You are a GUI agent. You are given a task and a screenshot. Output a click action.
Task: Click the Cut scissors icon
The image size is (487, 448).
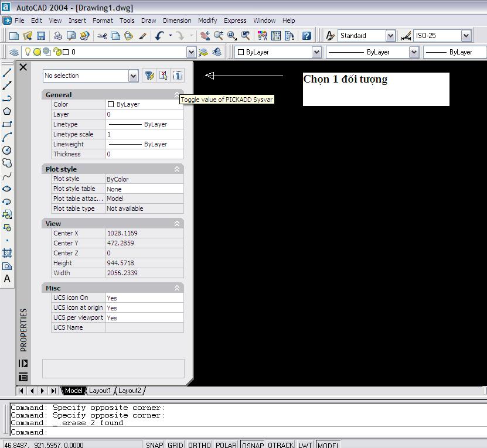click(x=102, y=36)
